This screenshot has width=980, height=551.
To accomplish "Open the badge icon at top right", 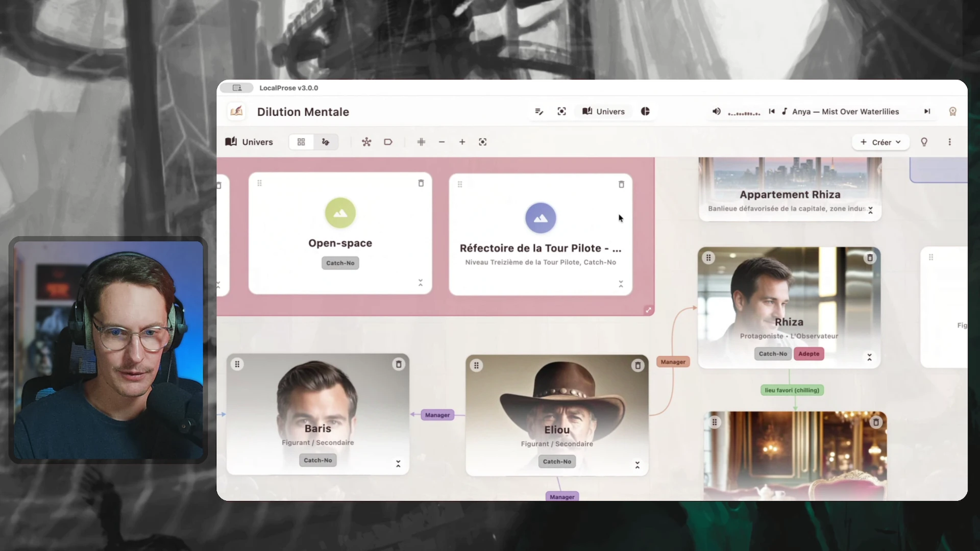I will click(x=952, y=111).
